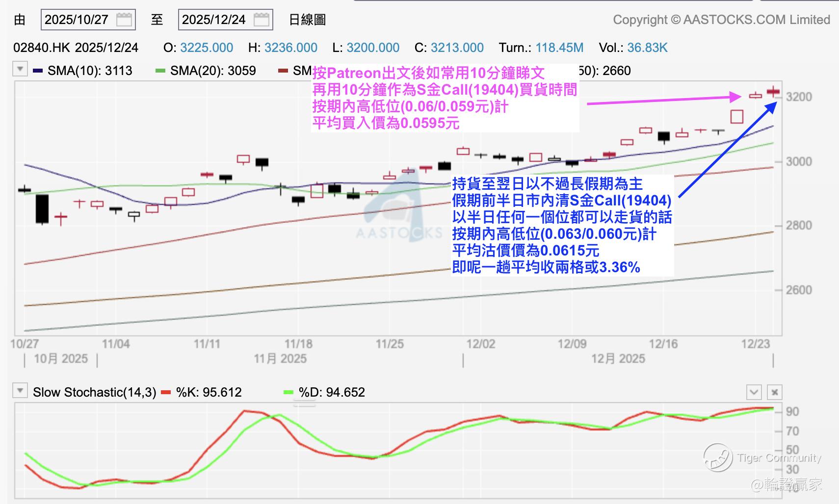
Task: Click the 50 stochastic axis label
Action: pos(792,450)
